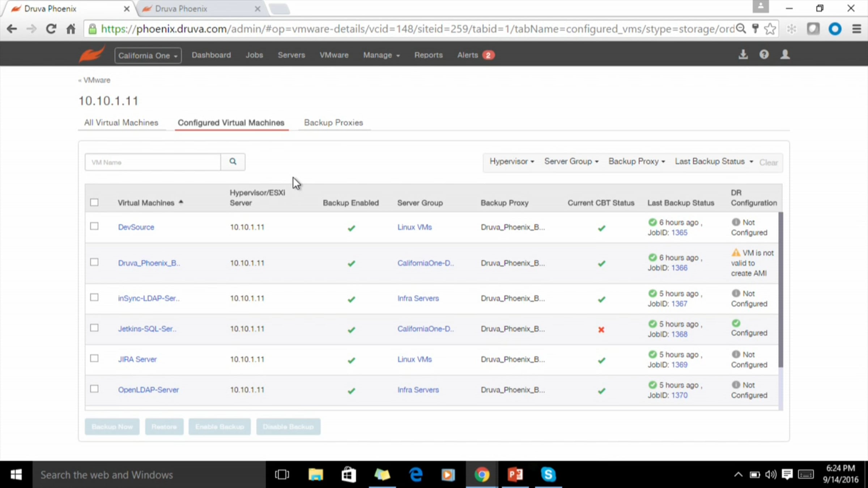Open JobID 1365 link
Image resolution: width=868 pixels, height=488 pixels.
pyautogui.click(x=680, y=232)
